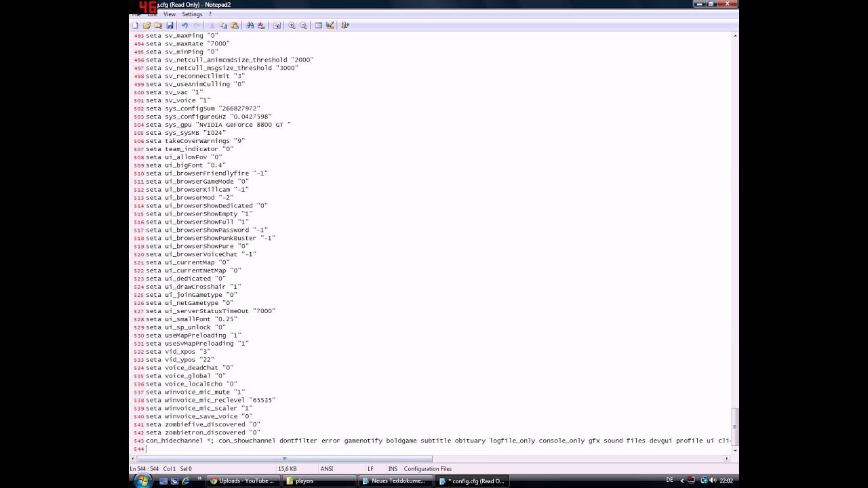Click the Browse files toolbar icon

(x=158, y=25)
